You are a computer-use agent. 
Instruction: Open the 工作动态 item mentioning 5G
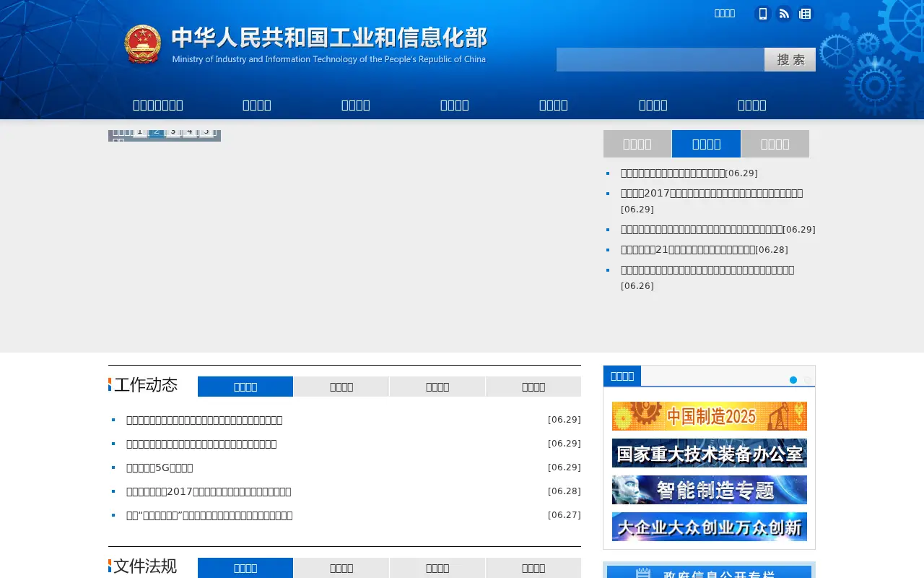(x=160, y=467)
